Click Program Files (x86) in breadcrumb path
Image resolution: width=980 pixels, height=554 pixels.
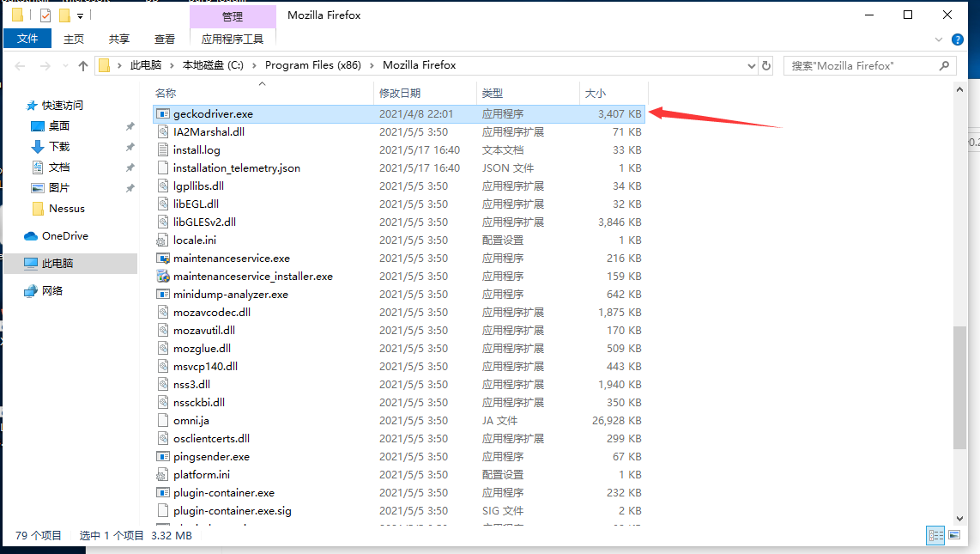pos(312,65)
